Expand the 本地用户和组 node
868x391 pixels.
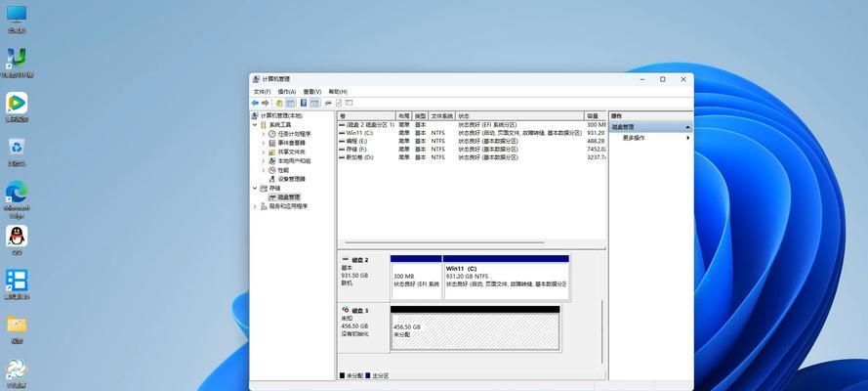[264, 160]
